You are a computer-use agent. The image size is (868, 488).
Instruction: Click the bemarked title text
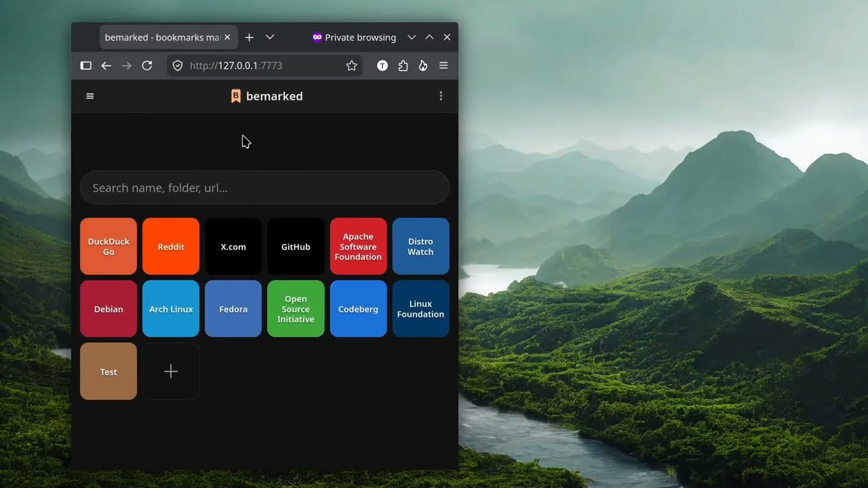[275, 96]
